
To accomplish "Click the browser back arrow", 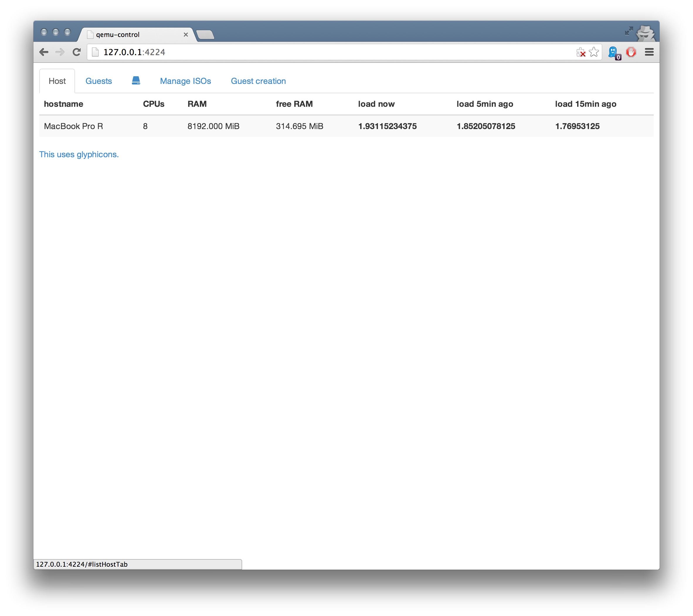I will tap(44, 52).
